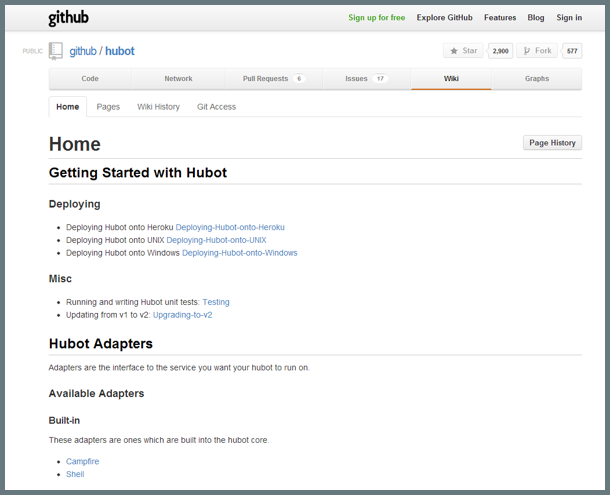The height and width of the screenshot is (495, 610).
Task: Click Sign in
Action: pos(569,18)
